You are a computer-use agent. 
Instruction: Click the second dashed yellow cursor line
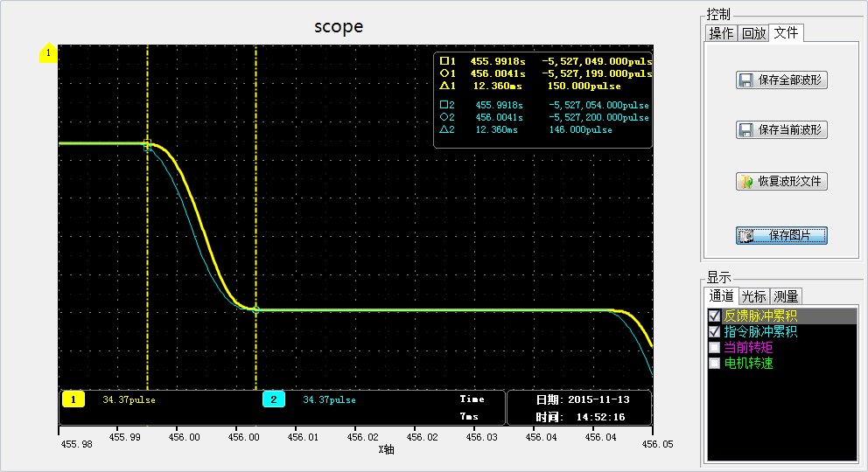(255, 219)
